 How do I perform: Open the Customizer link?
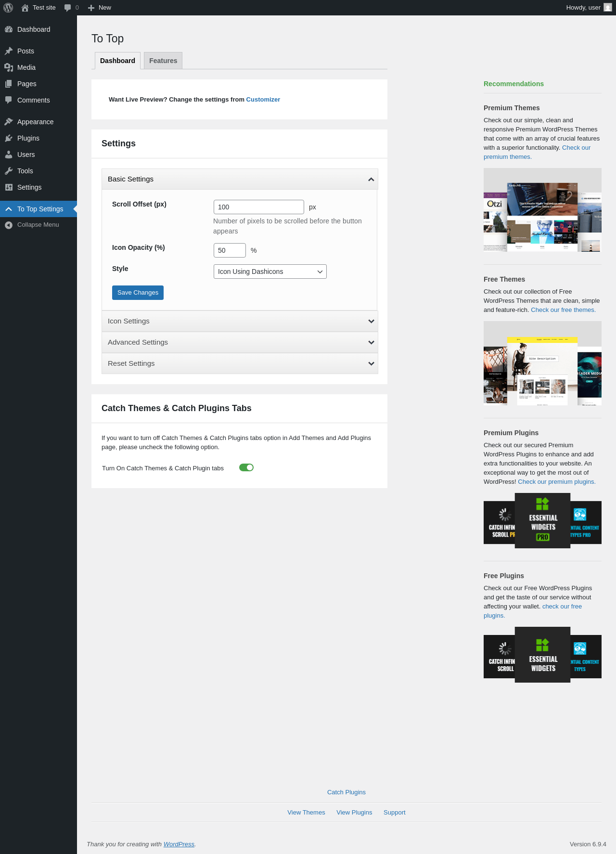pos(263,100)
